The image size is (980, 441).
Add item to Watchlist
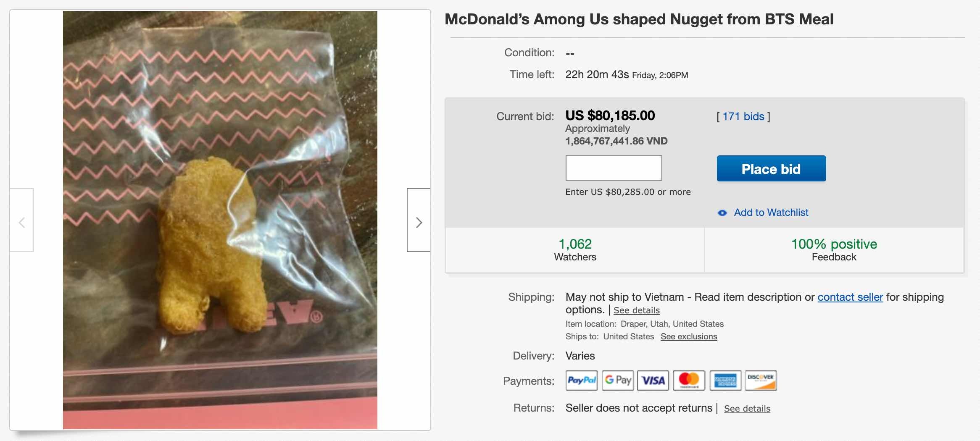(x=771, y=213)
